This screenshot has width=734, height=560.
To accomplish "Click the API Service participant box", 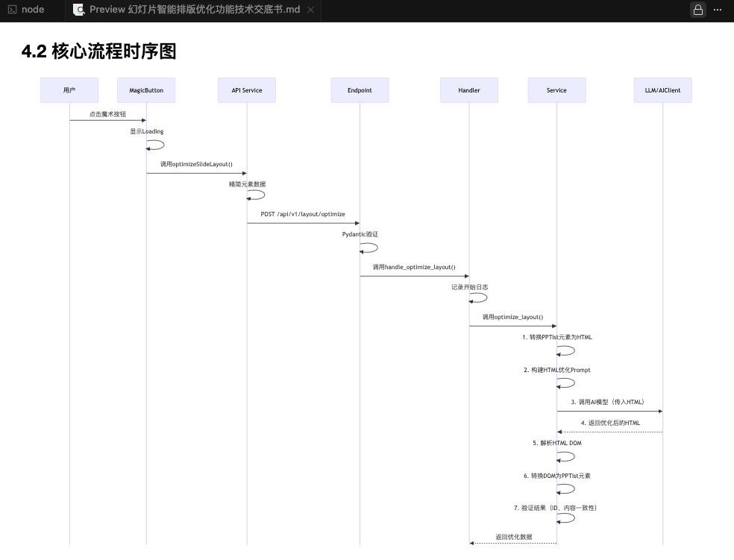I will [x=247, y=90].
